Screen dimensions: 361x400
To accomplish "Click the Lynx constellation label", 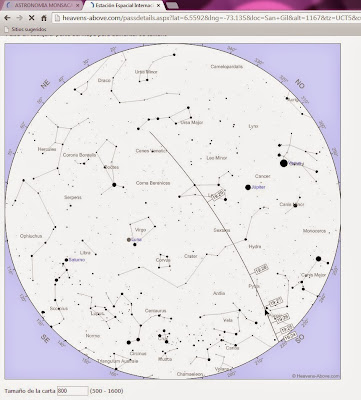I will (x=253, y=126).
